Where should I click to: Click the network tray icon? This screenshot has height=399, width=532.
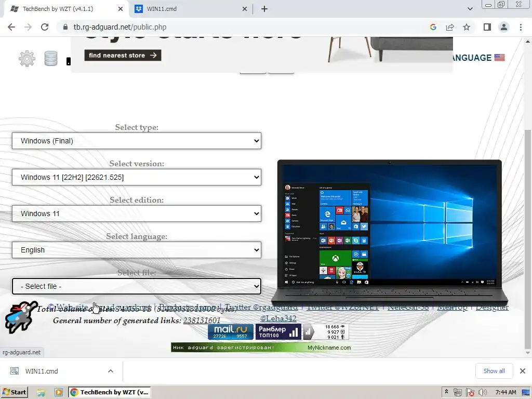[457, 393]
